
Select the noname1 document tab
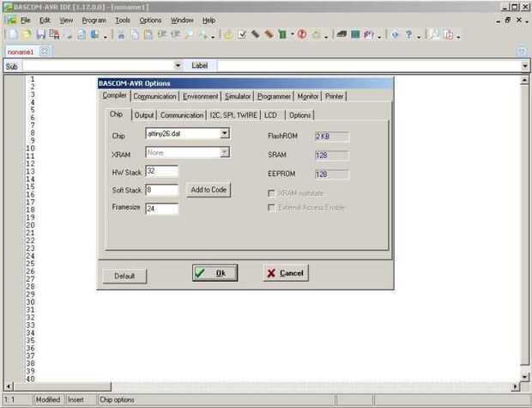[21, 52]
